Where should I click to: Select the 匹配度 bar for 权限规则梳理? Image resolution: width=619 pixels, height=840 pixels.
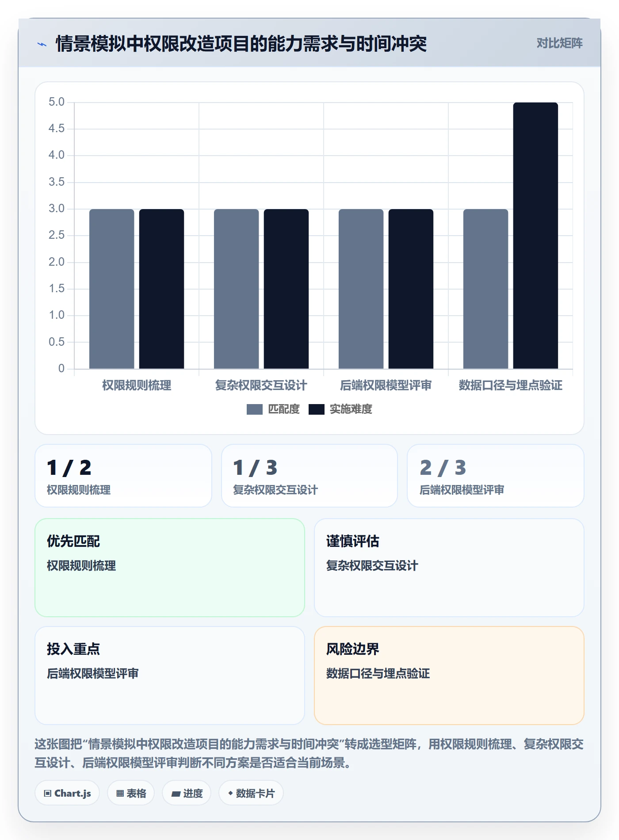click(x=111, y=289)
